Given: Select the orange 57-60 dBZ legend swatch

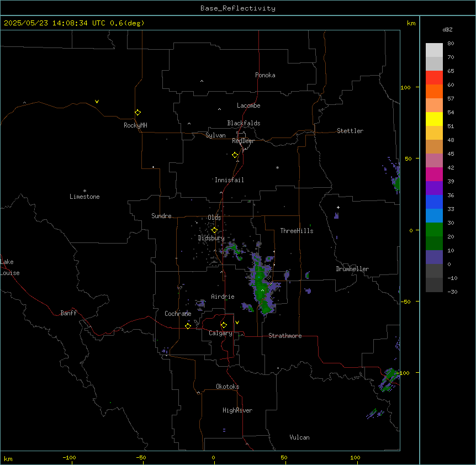Looking at the screenshot, I should click(434, 91).
